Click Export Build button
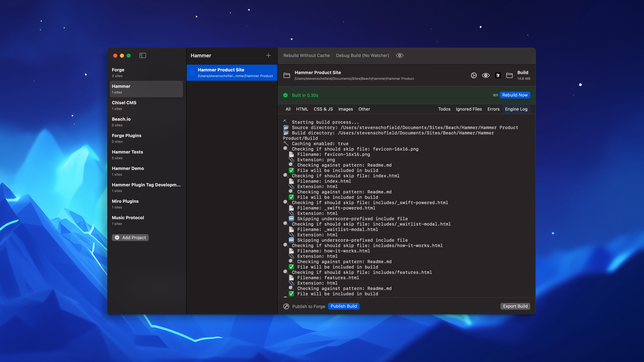The width and height of the screenshot is (644, 362). coord(515,306)
